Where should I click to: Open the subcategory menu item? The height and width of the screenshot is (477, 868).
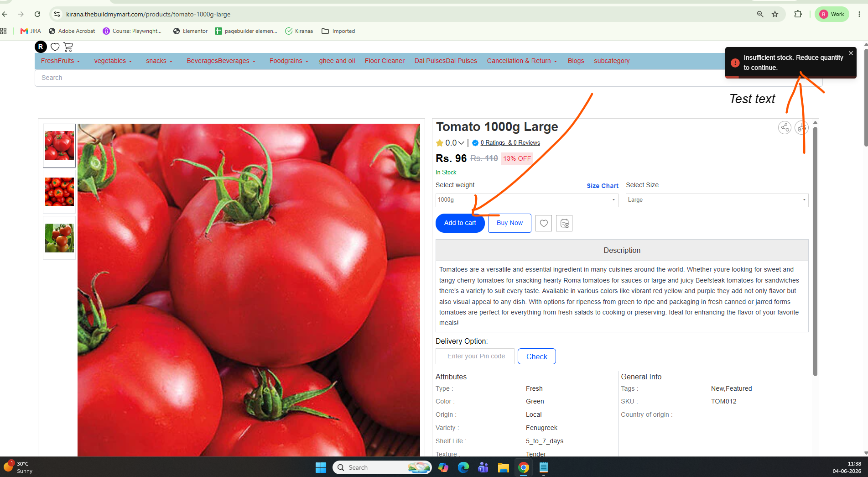click(x=612, y=61)
